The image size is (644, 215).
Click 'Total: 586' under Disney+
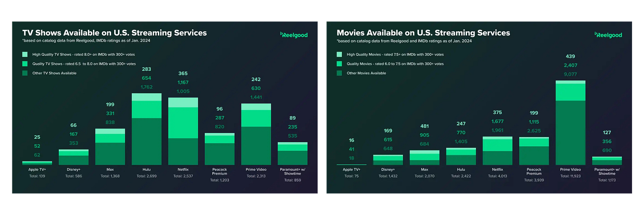[74, 176]
